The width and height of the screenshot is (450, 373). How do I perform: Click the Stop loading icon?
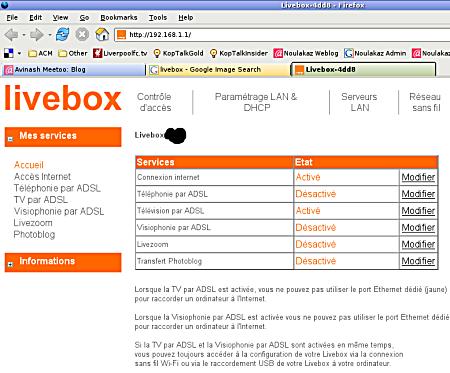82,34
